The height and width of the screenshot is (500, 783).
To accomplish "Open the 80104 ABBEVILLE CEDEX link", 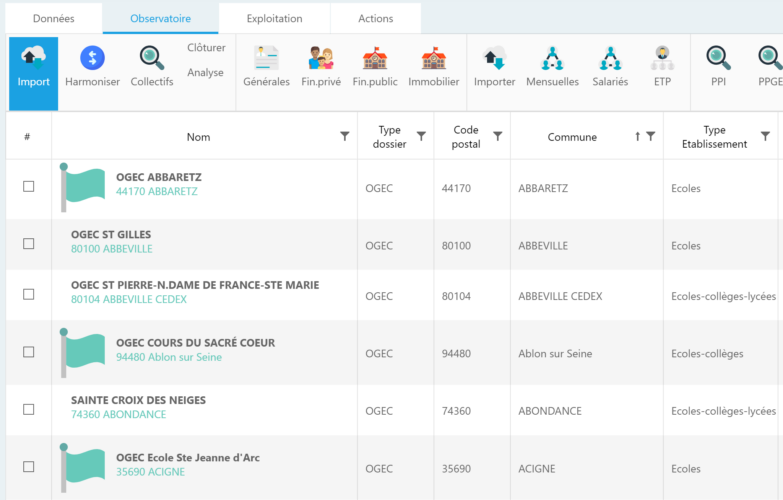I will 129,299.
